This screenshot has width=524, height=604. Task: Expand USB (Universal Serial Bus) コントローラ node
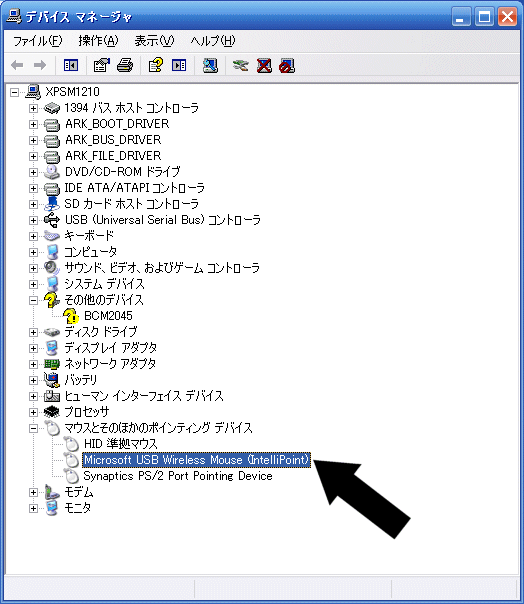point(33,220)
